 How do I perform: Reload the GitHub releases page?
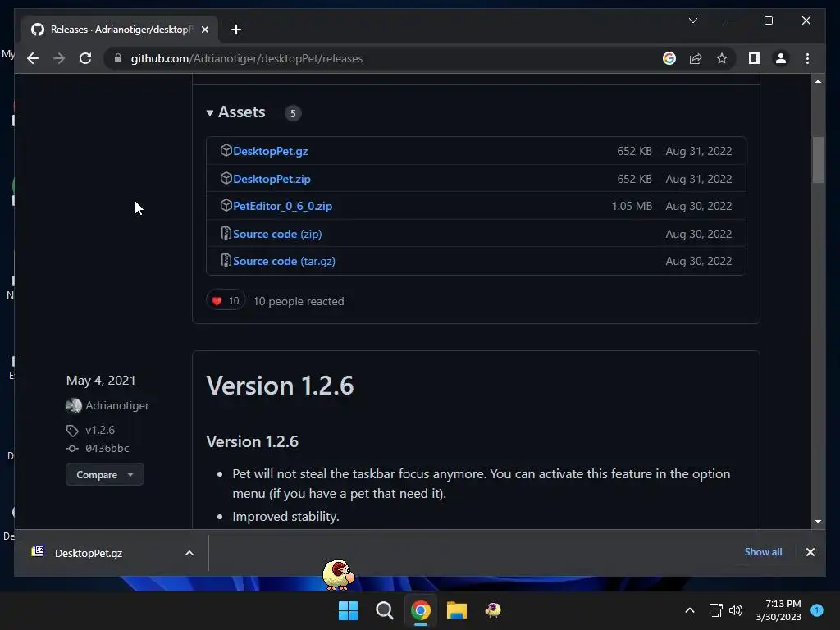pyautogui.click(x=85, y=58)
